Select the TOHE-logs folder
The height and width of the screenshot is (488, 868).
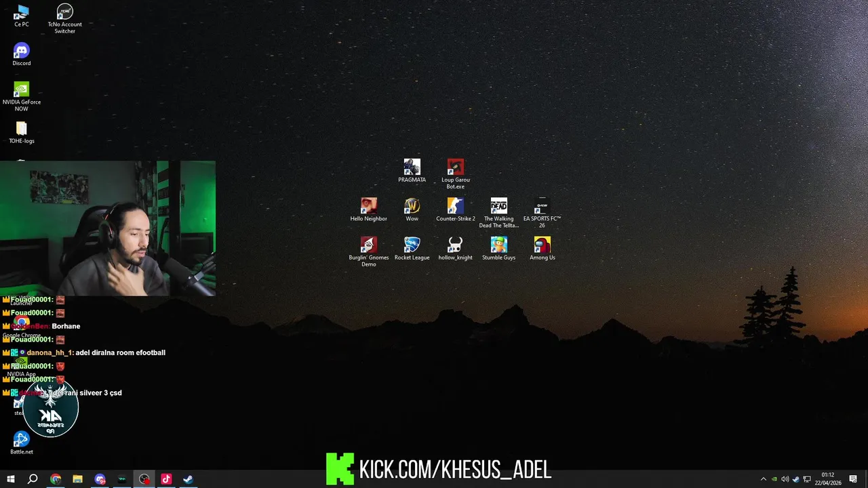[x=22, y=133]
